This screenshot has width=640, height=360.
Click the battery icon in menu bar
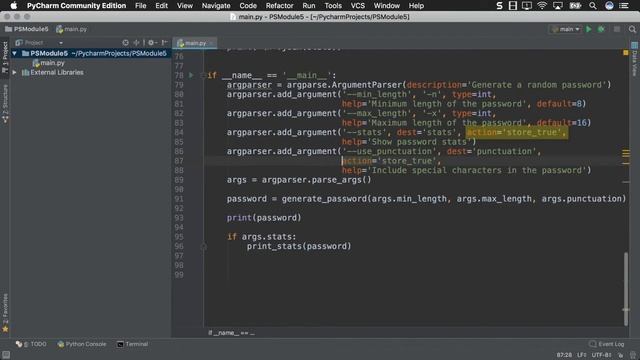click(x=575, y=6)
